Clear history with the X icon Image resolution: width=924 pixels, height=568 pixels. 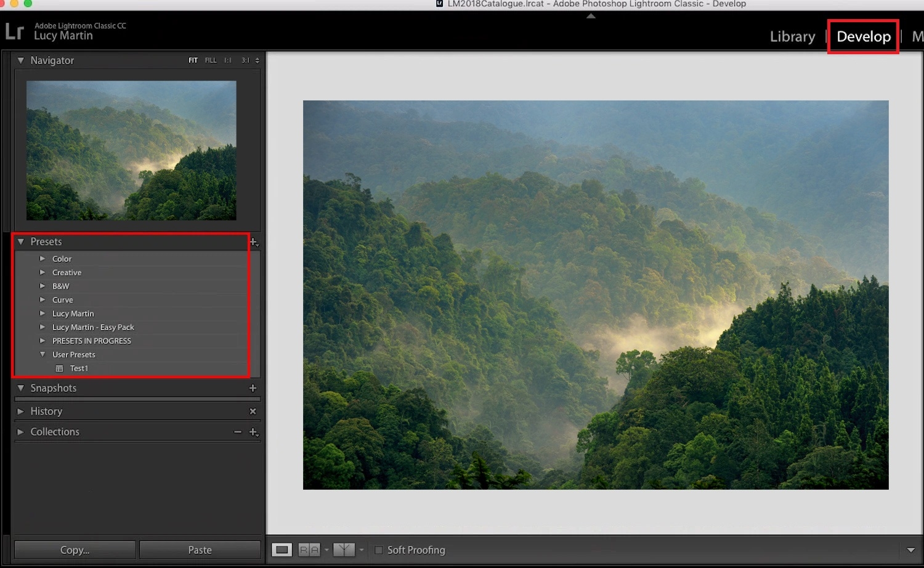tap(253, 411)
